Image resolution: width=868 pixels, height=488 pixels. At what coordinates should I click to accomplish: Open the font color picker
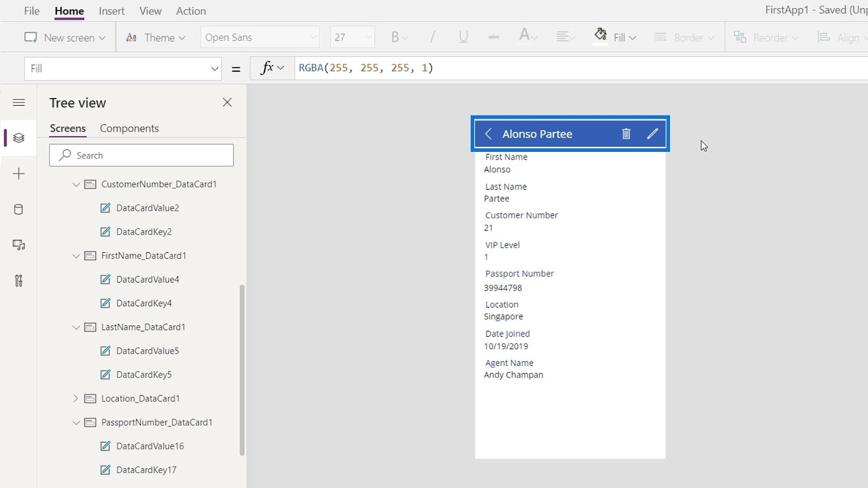click(x=528, y=36)
